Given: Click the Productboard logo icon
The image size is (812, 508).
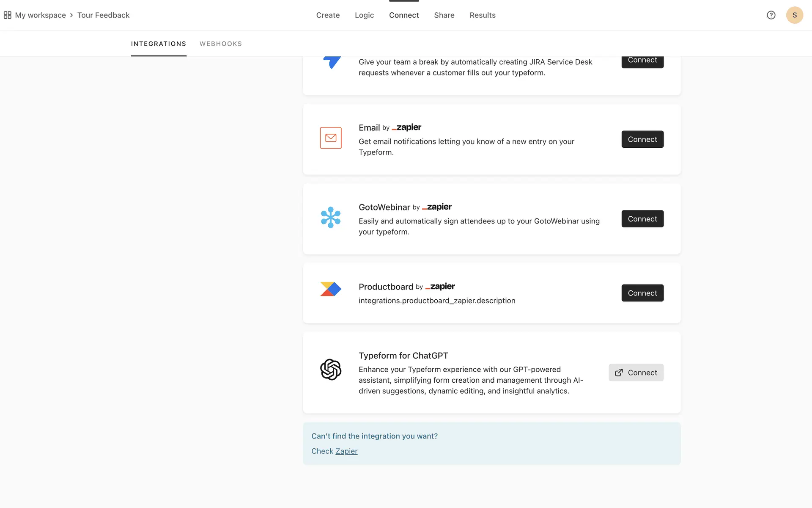Looking at the screenshot, I should click(x=331, y=289).
